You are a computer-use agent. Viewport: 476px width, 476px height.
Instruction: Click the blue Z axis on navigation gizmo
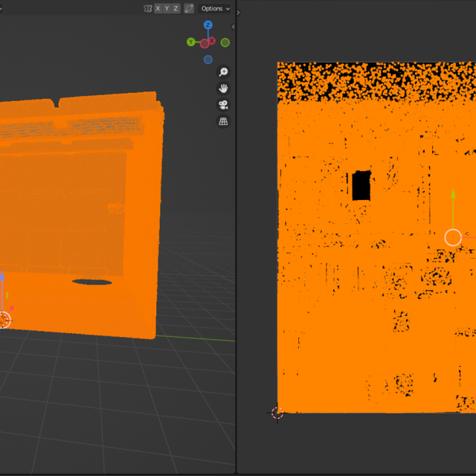(x=208, y=25)
